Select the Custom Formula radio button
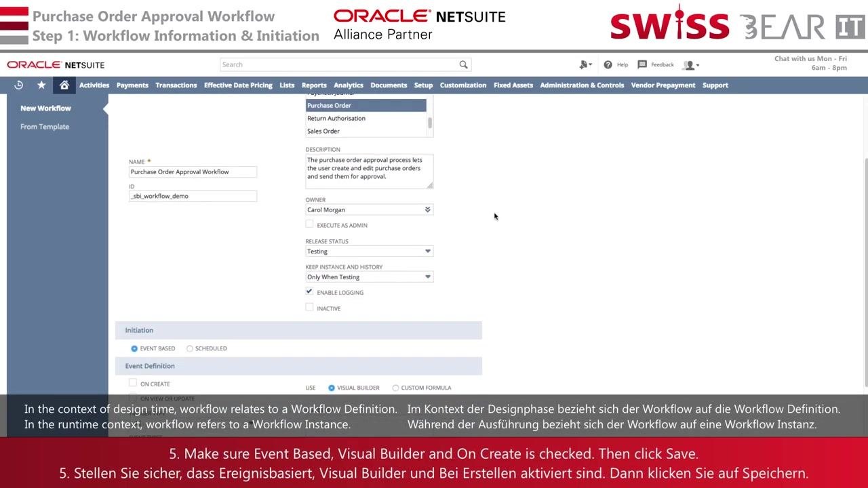Screen dimensions: 868x488 395,388
